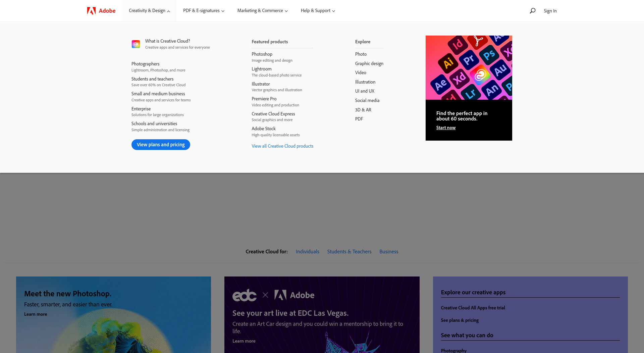Explore the 3D & AR category

[x=363, y=110]
